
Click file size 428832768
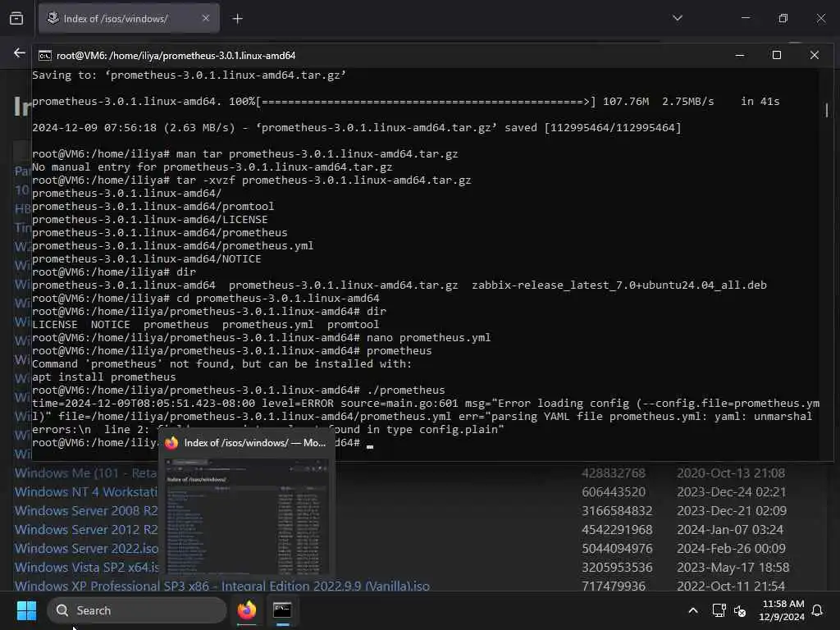[x=614, y=473]
